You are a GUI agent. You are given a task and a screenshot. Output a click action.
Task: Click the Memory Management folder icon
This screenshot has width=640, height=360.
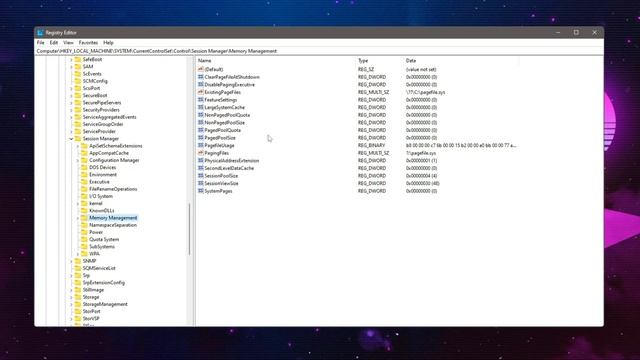pyautogui.click(x=84, y=218)
